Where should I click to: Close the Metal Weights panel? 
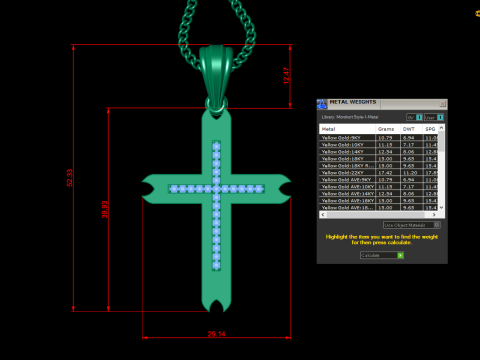442,104
